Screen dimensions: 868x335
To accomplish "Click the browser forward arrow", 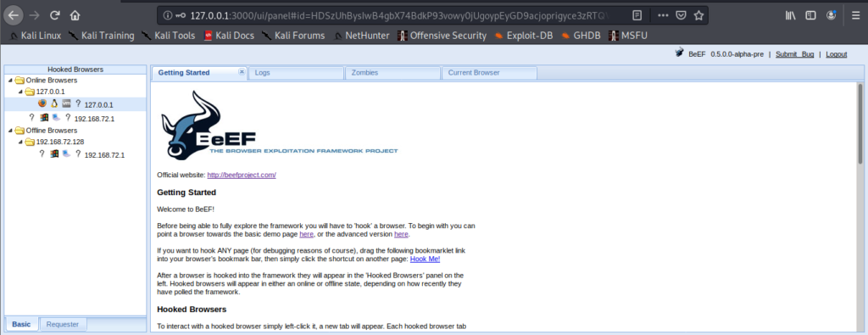I will tap(34, 15).
